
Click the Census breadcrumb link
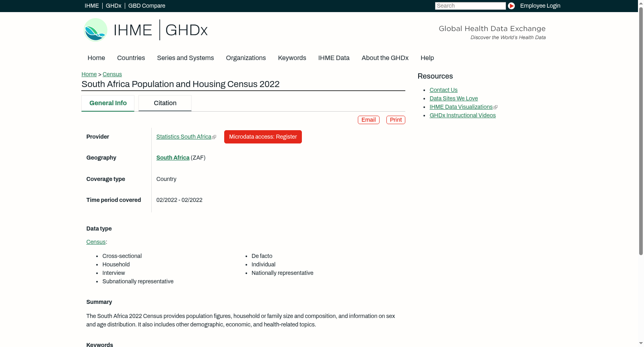point(112,74)
